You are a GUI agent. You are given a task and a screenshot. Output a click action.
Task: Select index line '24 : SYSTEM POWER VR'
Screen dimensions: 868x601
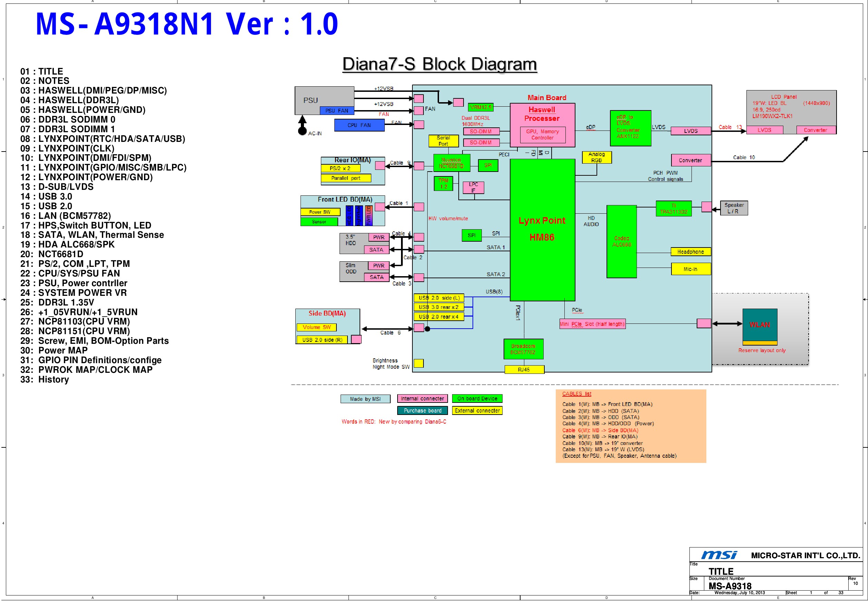pyautogui.click(x=74, y=293)
